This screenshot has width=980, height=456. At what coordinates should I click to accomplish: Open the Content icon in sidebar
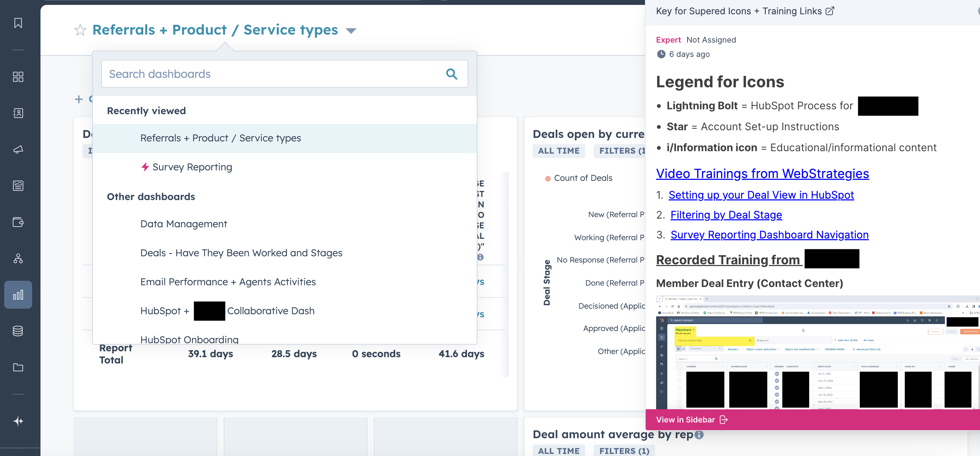pyautogui.click(x=18, y=185)
